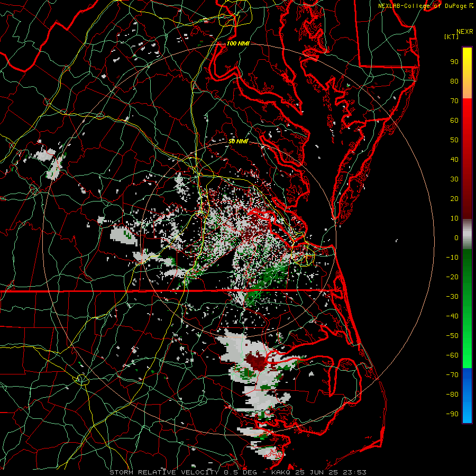This screenshot has width=476, height=476.
Task: Click the NEXLAB-College of DuPage title text
Action: [423, 6]
